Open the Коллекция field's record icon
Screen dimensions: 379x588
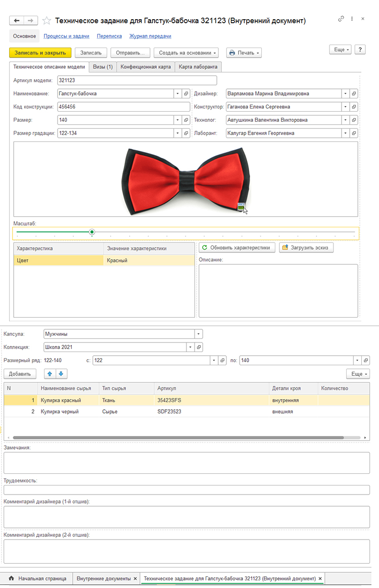(199, 347)
